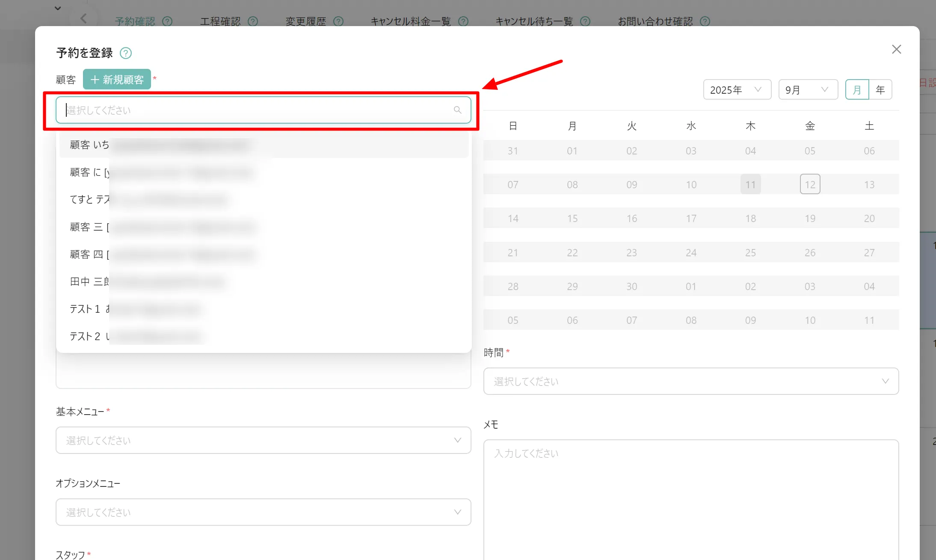Expand the 時間 selection dropdown
Viewport: 936px width, 560px height.
tap(691, 381)
